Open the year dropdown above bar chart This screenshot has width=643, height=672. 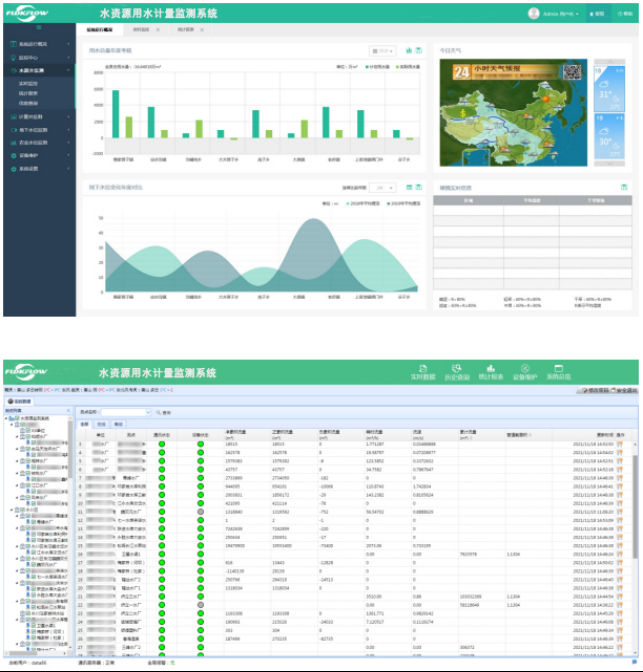point(382,50)
